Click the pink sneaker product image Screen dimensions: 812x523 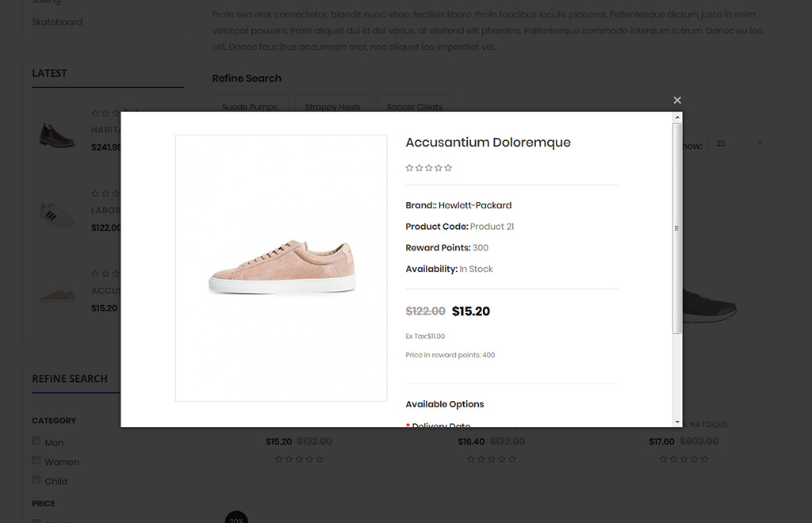coord(282,268)
